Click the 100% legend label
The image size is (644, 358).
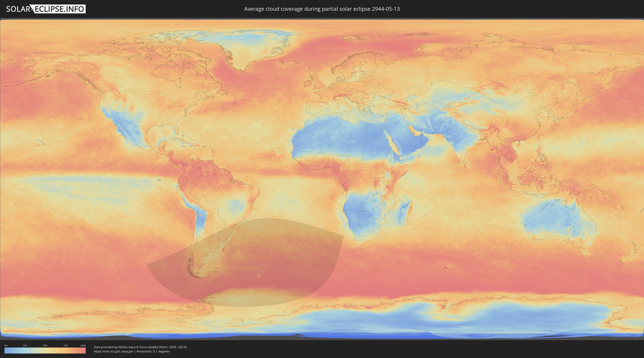[83, 345]
